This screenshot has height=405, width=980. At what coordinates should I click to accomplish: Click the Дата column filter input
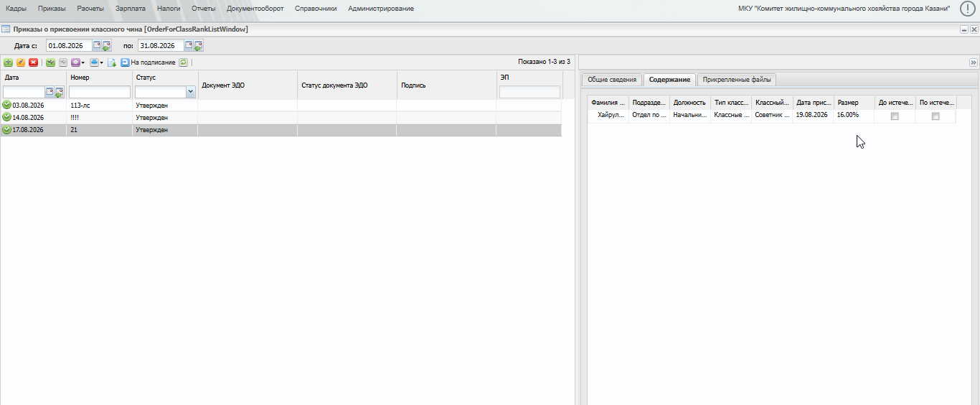[24, 92]
